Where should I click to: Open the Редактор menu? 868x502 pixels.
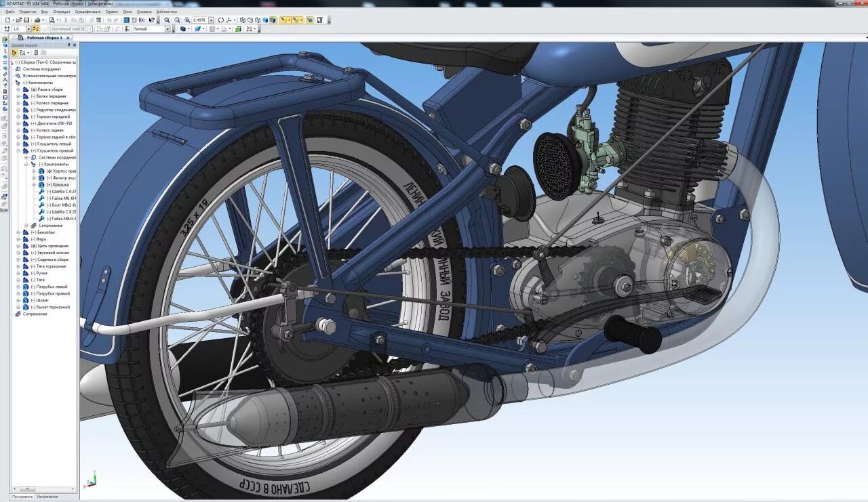(28, 12)
